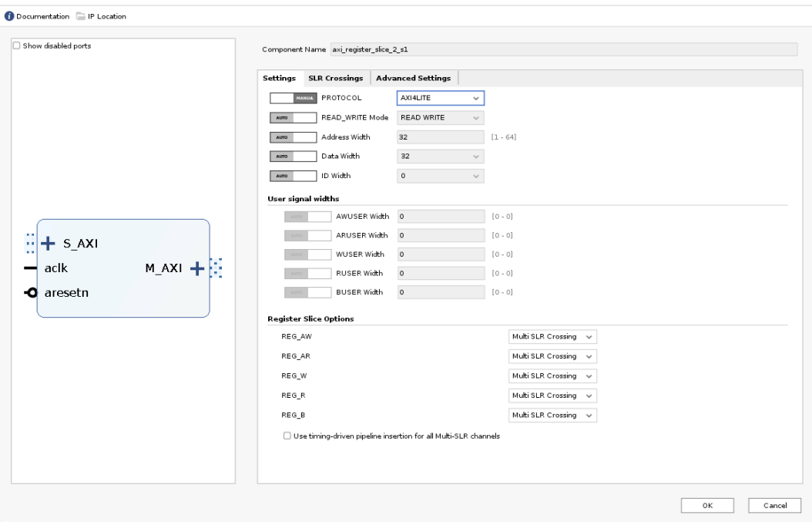Toggle PROTOCOL manual/auto switch

click(x=293, y=99)
